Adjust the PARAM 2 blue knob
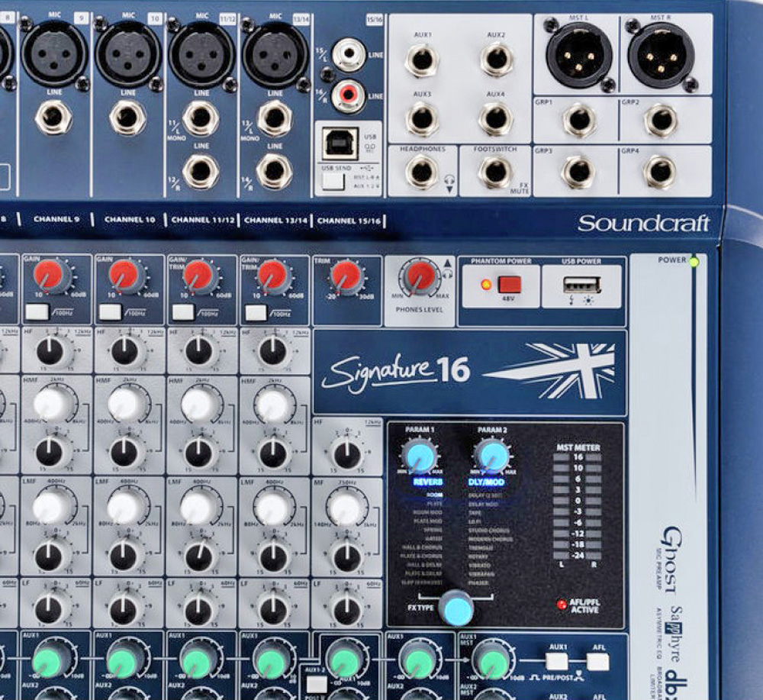Image resolution: width=763 pixels, height=700 pixels. 492,456
